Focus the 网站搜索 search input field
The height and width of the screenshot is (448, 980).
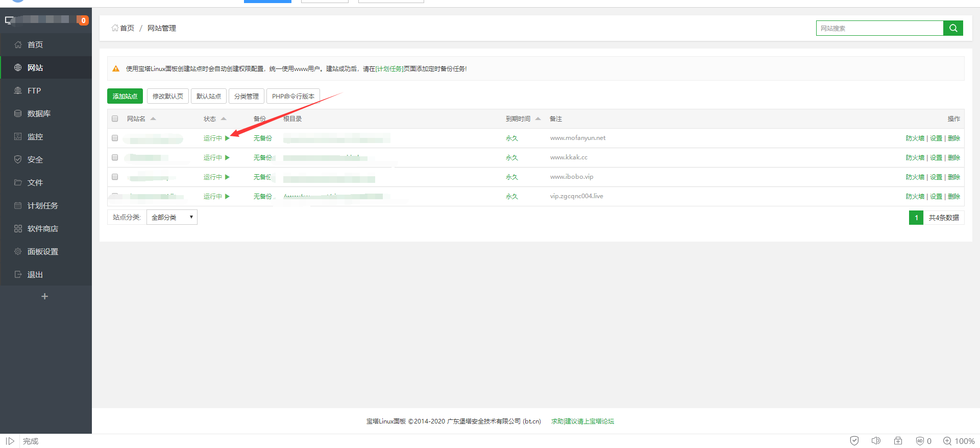pyautogui.click(x=879, y=28)
